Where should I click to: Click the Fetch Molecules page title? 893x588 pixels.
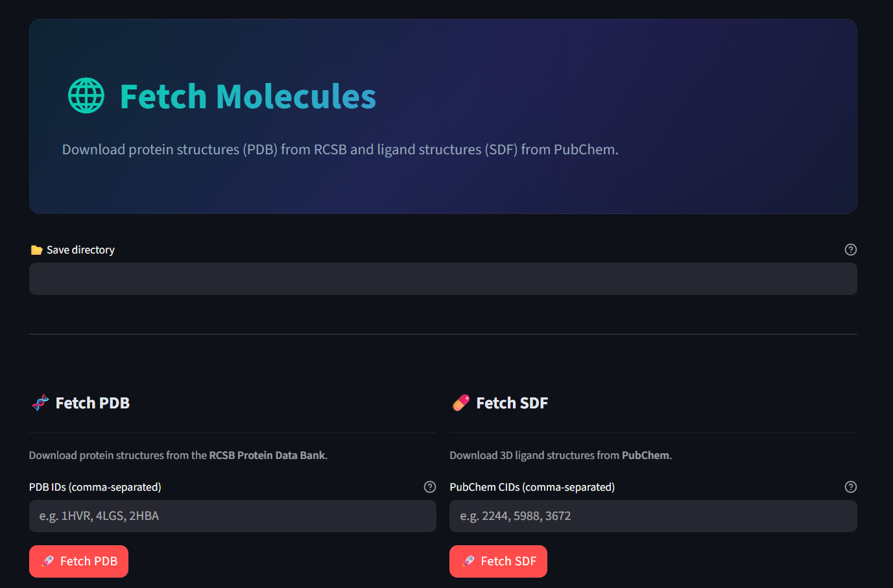point(248,97)
